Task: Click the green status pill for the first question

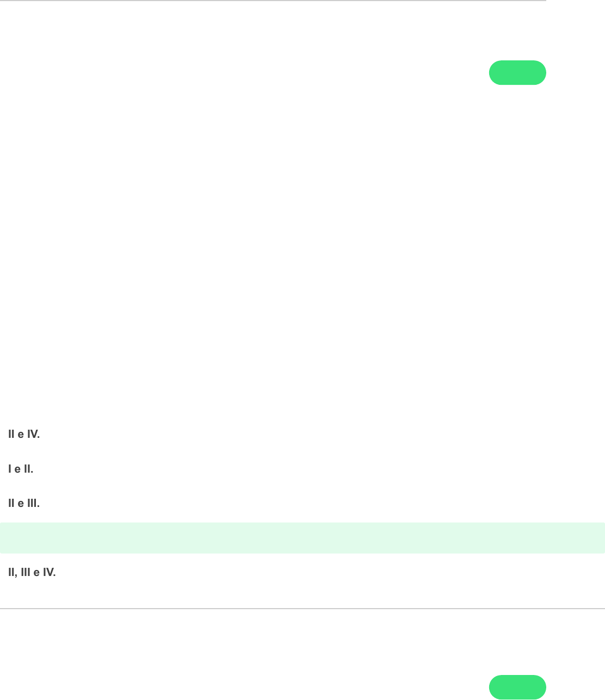Action: coord(517,73)
